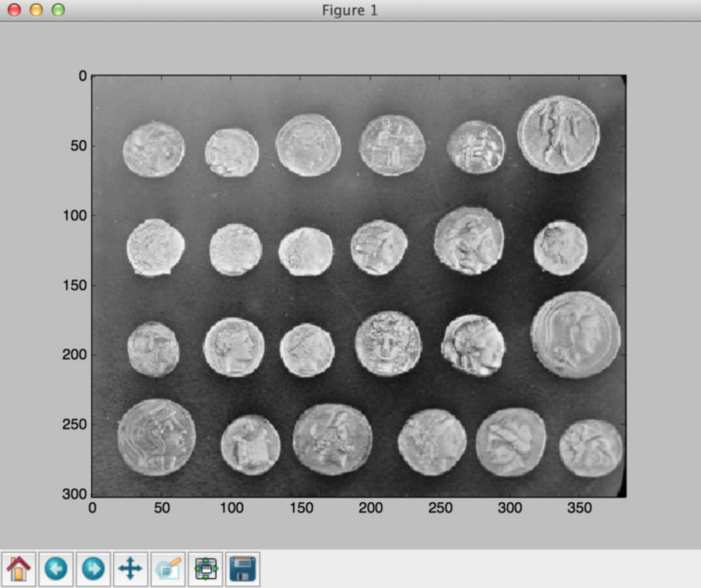
Task: Open the configure subplots icon
Action: tap(205, 569)
